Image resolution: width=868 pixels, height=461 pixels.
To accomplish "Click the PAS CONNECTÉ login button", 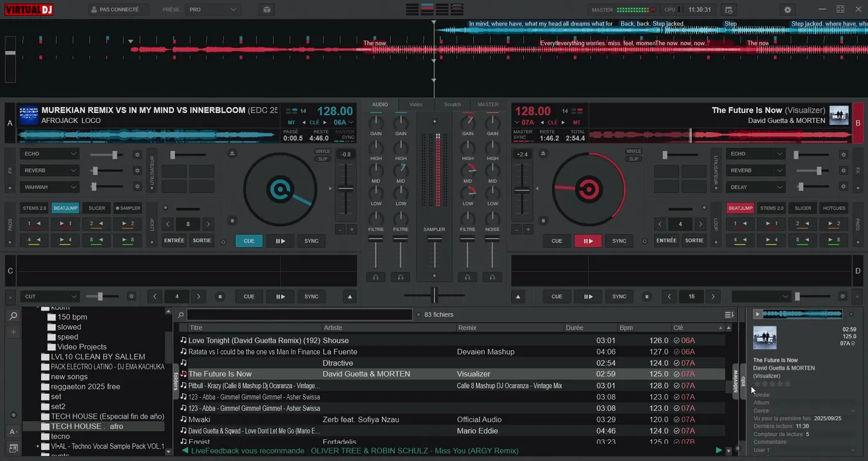I will click(118, 10).
